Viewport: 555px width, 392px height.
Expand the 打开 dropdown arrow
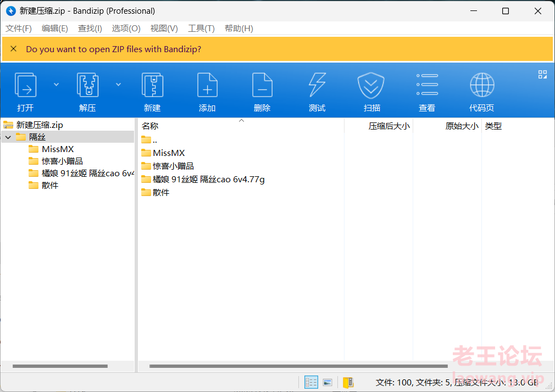(56, 85)
